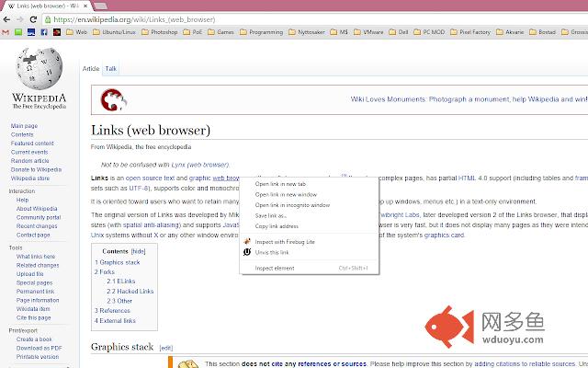The image size is (588, 368).
Task: Open the Main page sidebar link
Action: (24, 126)
